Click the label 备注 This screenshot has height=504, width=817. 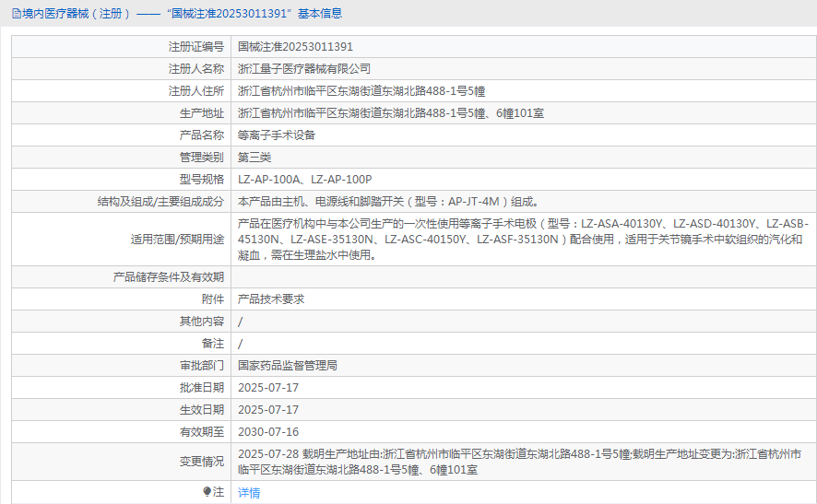point(213,344)
